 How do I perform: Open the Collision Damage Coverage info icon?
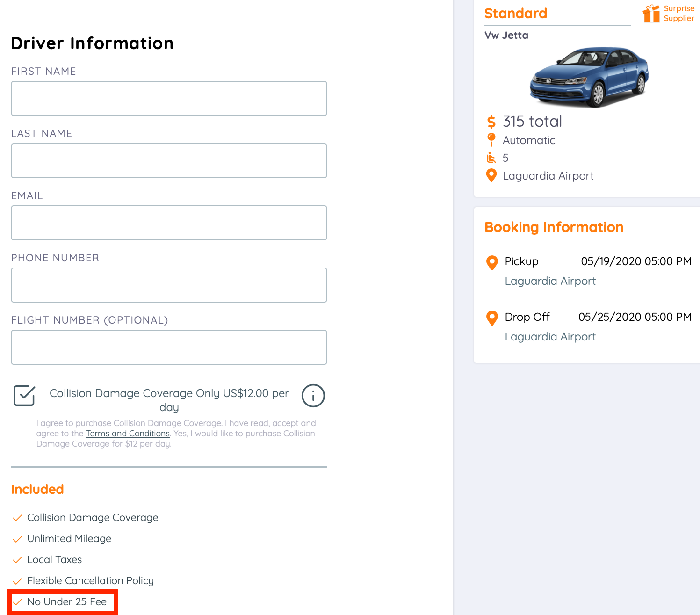click(313, 396)
